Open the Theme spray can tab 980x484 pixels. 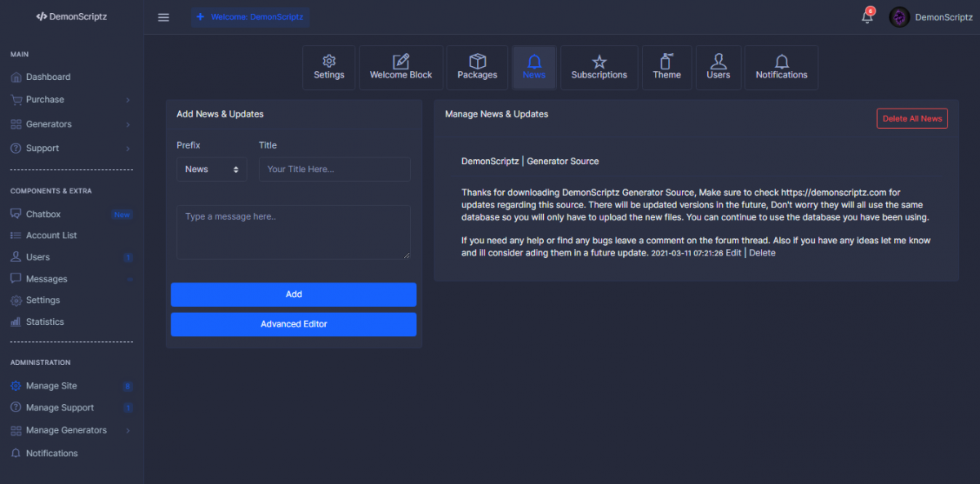point(666,67)
